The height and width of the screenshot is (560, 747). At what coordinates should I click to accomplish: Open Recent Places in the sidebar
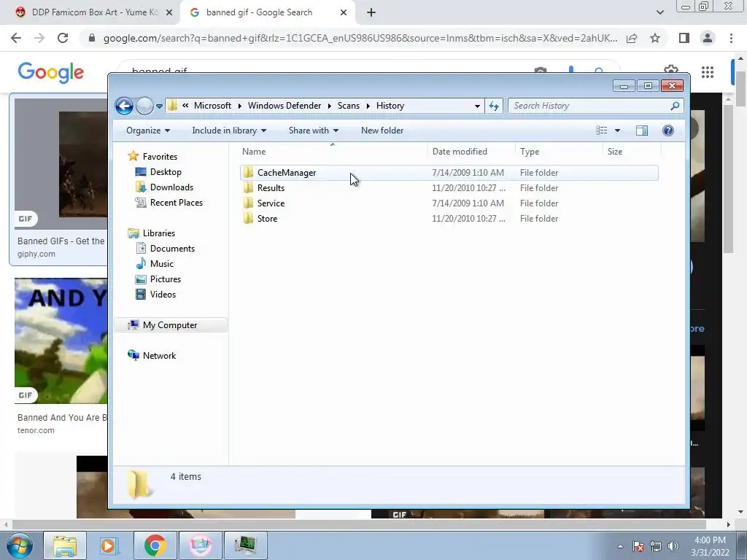pyautogui.click(x=177, y=203)
